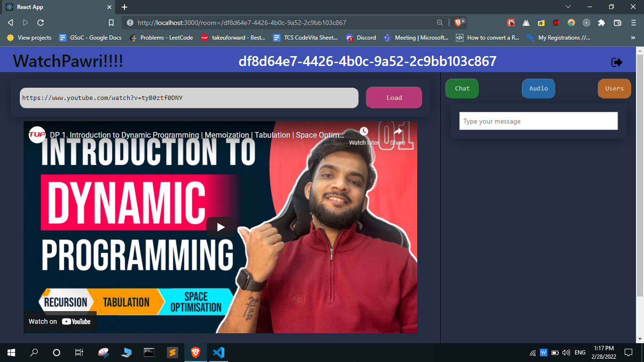This screenshot has height=362, width=644.
Task: Click the logout icon in the header
Action: pyautogui.click(x=617, y=61)
